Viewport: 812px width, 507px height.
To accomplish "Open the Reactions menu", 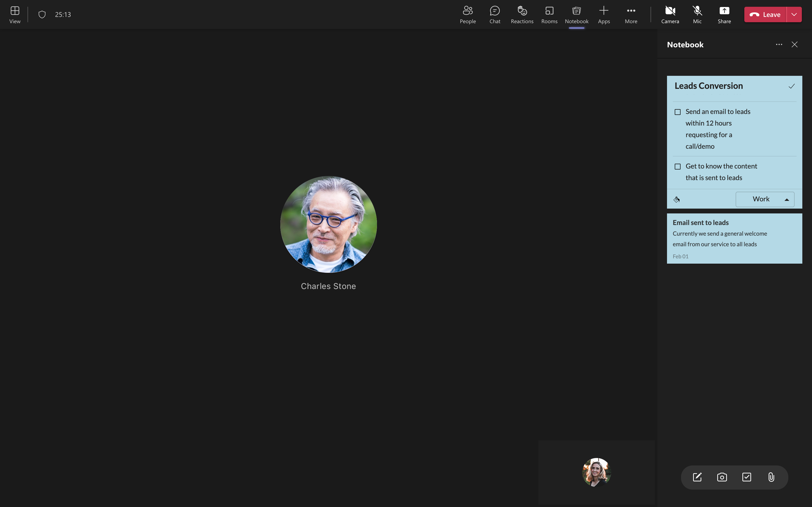I will point(522,14).
